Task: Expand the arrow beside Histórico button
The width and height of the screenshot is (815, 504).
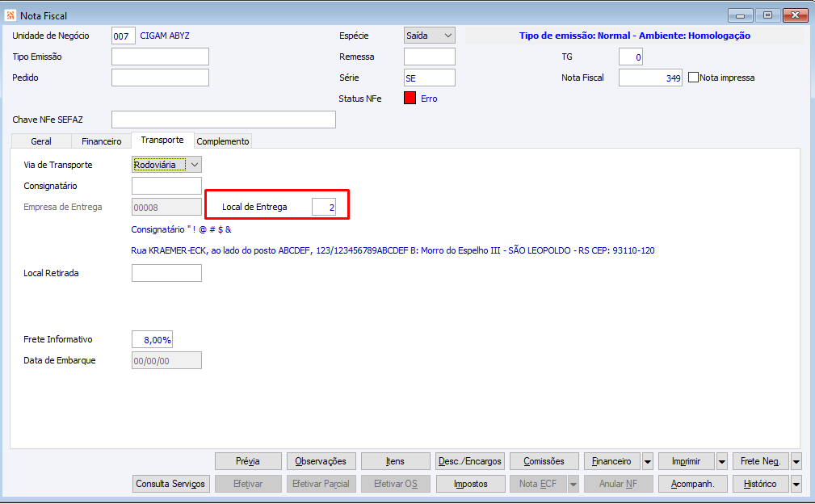Action: coord(796,484)
